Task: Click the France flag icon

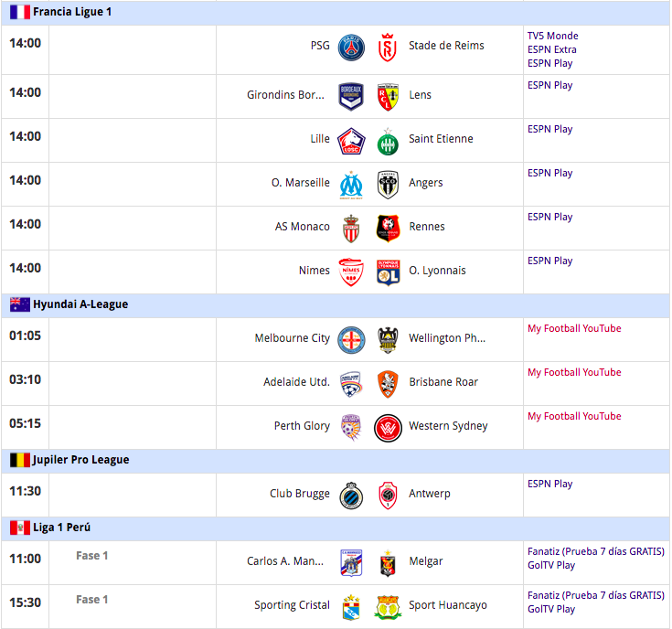Action: point(20,12)
